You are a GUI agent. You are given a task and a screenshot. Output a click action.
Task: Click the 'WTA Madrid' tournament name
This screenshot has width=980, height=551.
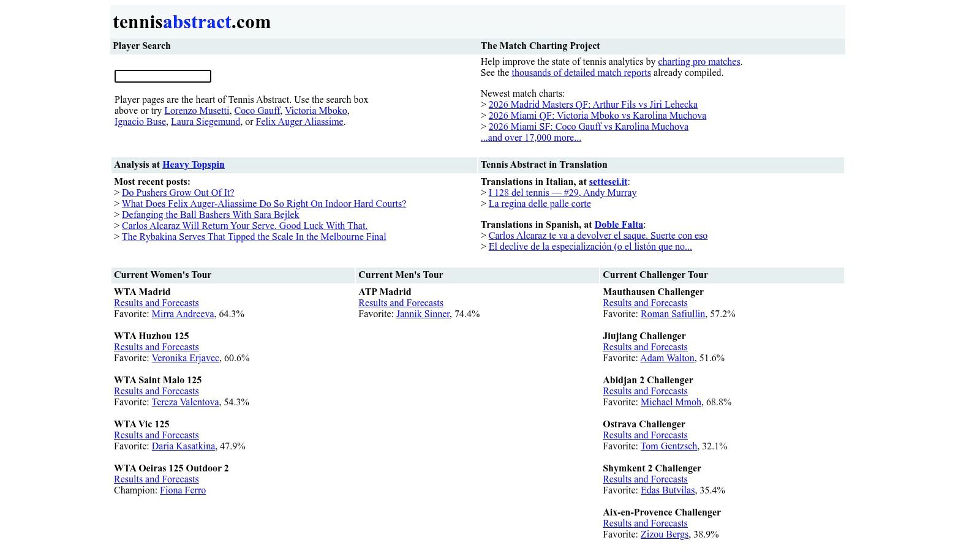pos(142,292)
